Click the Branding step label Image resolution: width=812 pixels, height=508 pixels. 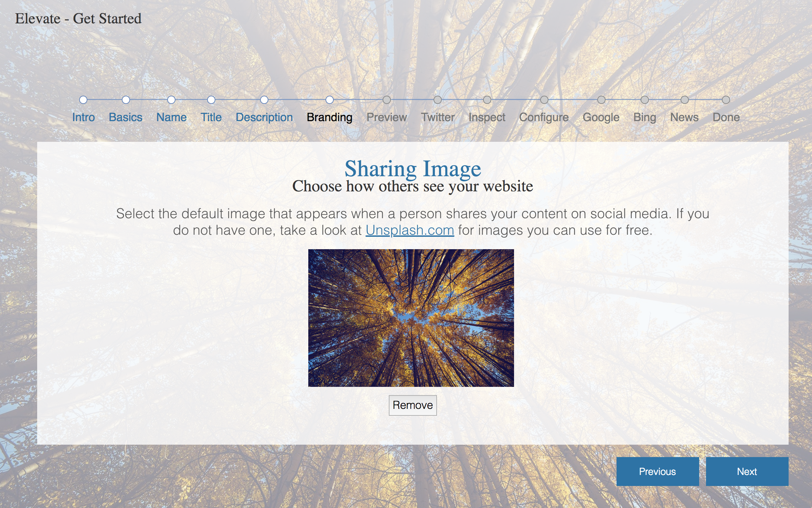[329, 117]
